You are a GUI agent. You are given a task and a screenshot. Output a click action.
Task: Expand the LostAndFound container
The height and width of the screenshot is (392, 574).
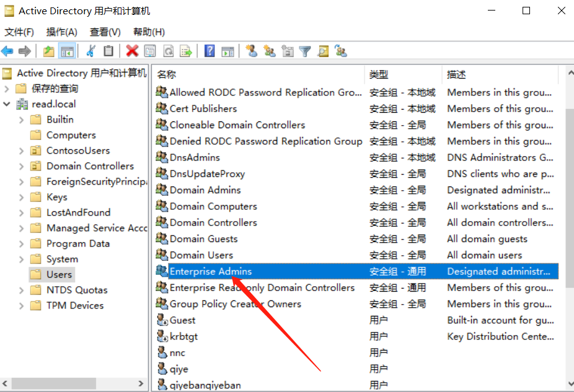[x=21, y=213]
